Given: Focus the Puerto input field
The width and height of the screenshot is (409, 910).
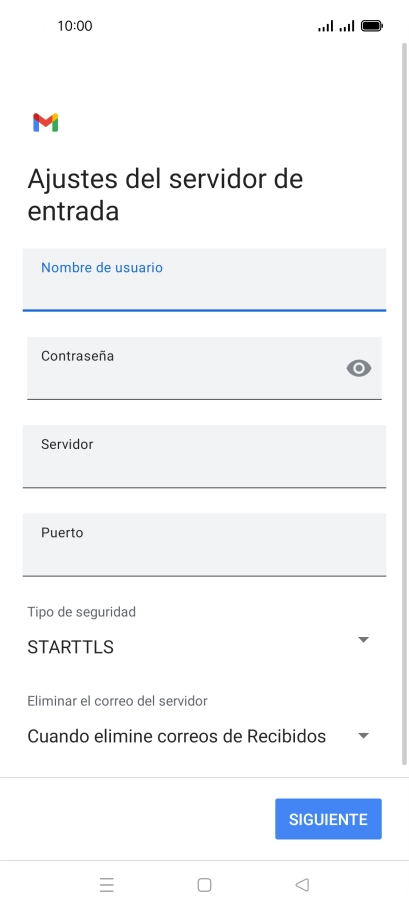Looking at the screenshot, I should (204, 544).
